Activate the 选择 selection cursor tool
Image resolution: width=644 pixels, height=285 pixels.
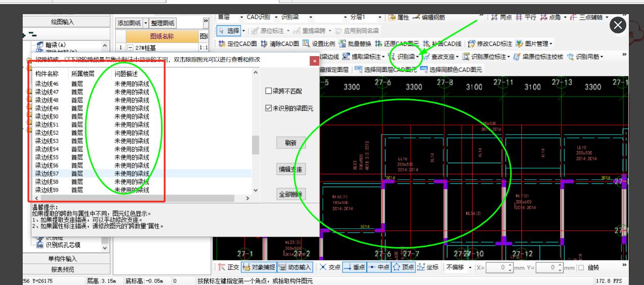[x=230, y=31]
